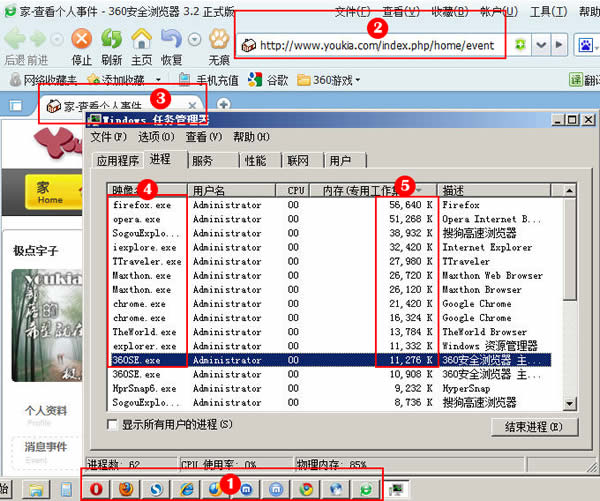The width and height of the screenshot is (600, 501).
Task: Click the Forward arrow in browser toolbar
Action: point(38,39)
